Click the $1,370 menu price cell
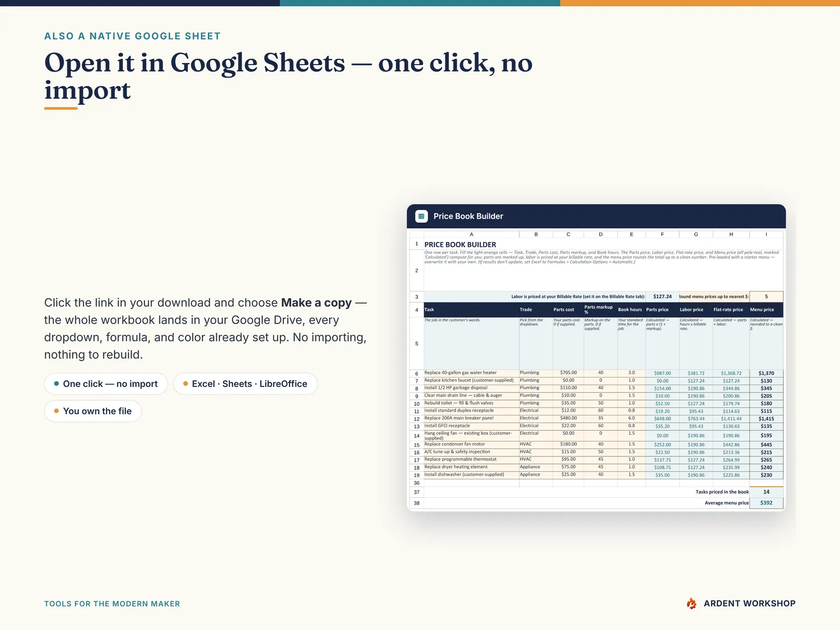Screen dimensions: 840x630 (766, 373)
